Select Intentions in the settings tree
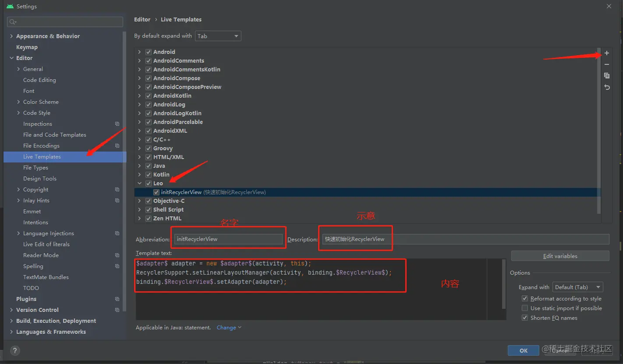623x364 pixels. 35,223
